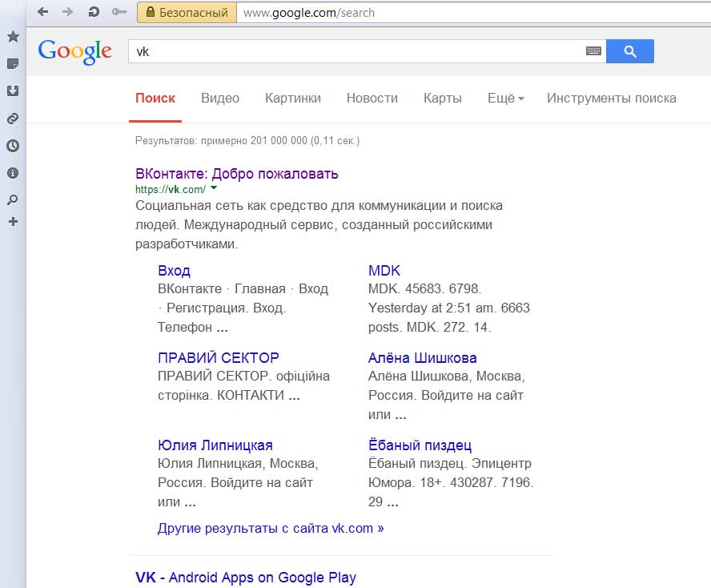Open VK - Android Apps on Google Play result
The width and height of the screenshot is (711, 588).
point(246,577)
